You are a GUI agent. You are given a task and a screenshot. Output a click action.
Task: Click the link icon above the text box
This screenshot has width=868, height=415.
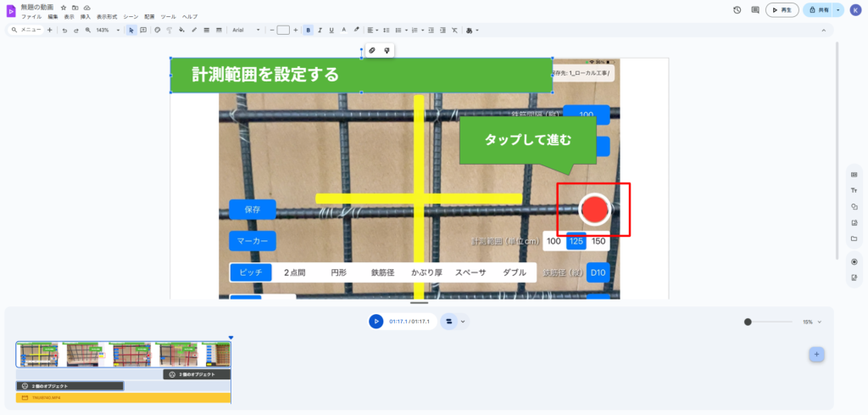coord(371,51)
